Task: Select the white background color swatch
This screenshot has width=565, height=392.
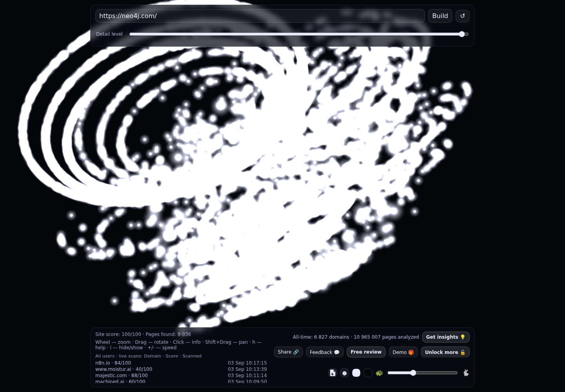Action: [x=356, y=373]
